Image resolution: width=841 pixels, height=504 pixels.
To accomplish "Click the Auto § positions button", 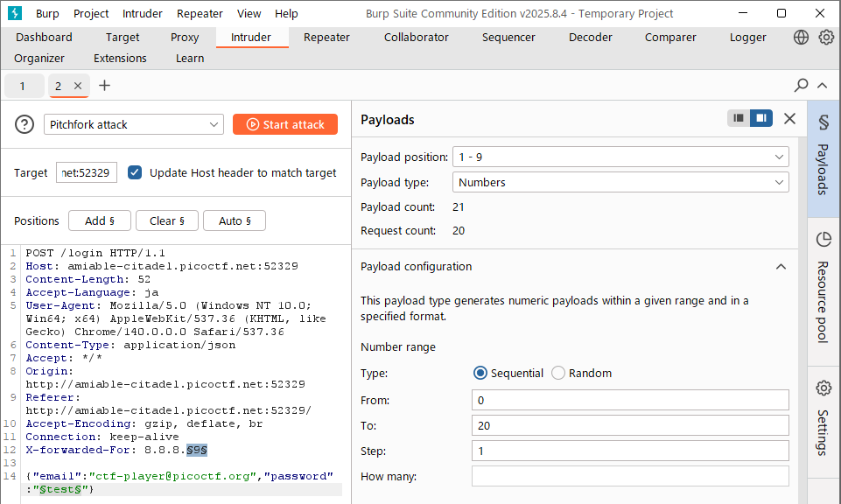I will (235, 220).
